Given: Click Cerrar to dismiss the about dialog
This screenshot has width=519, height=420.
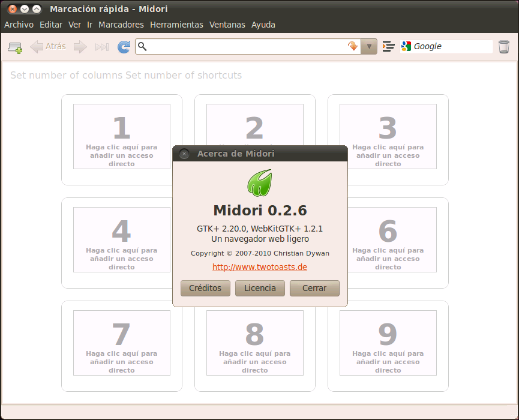Looking at the screenshot, I should coord(314,288).
